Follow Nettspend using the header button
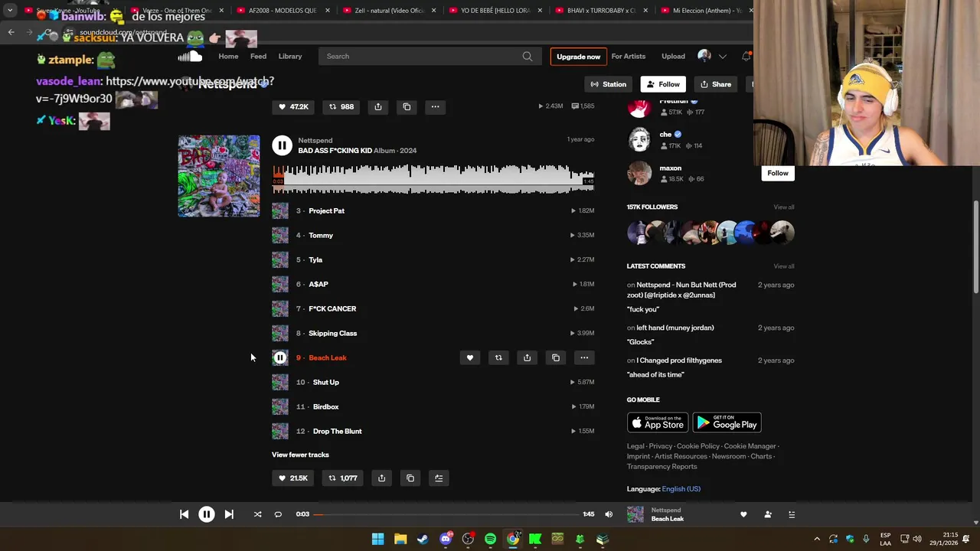 pyautogui.click(x=663, y=84)
